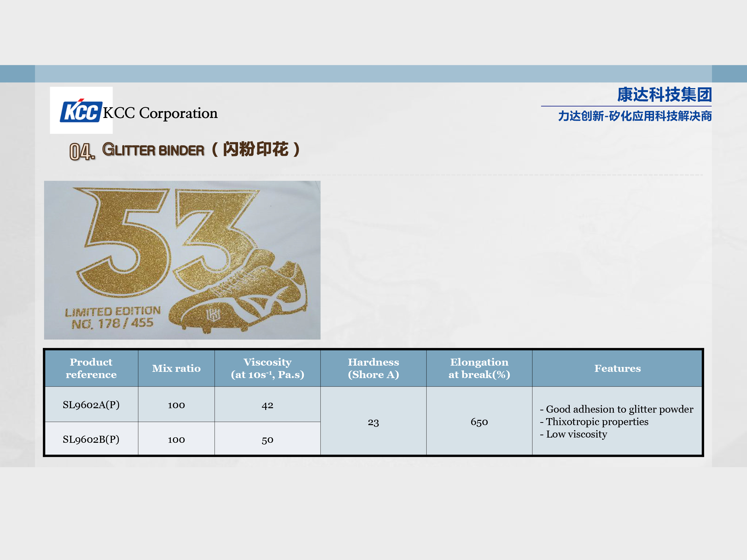Click the '康达科技集团' heading
The image size is (747, 560).
[x=664, y=95]
